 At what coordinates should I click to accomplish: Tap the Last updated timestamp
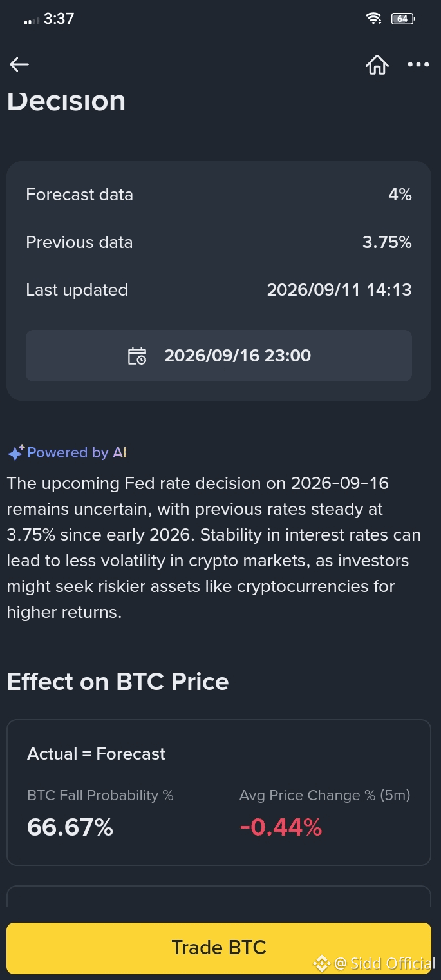(339, 290)
